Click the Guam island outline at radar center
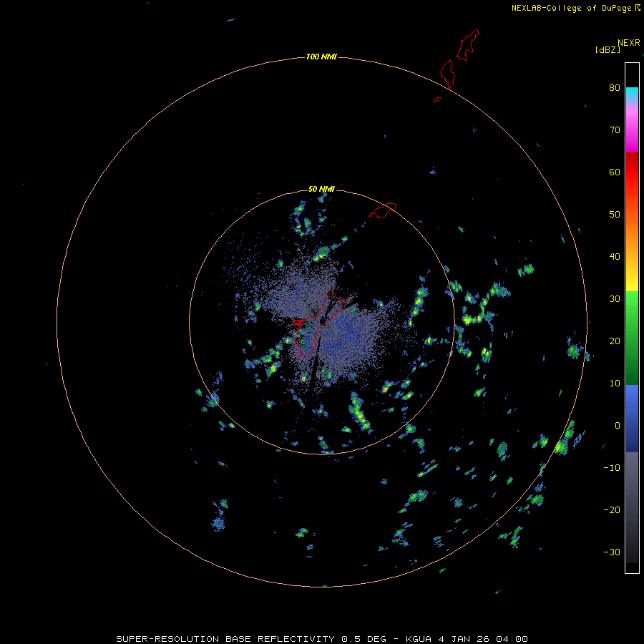 click(317, 323)
